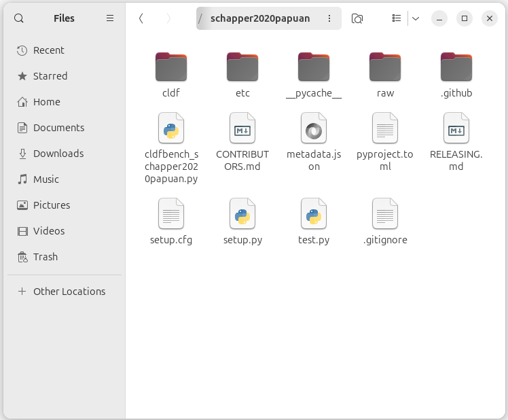Click the RELEASING.md file name text
The image size is (508, 420).
click(x=456, y=160)
